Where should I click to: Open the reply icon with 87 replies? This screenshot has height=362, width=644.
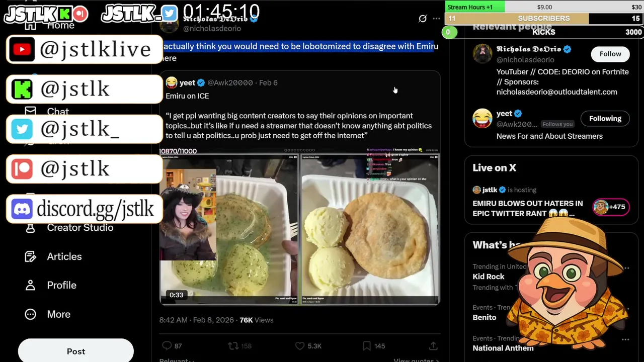pos(167,346)
